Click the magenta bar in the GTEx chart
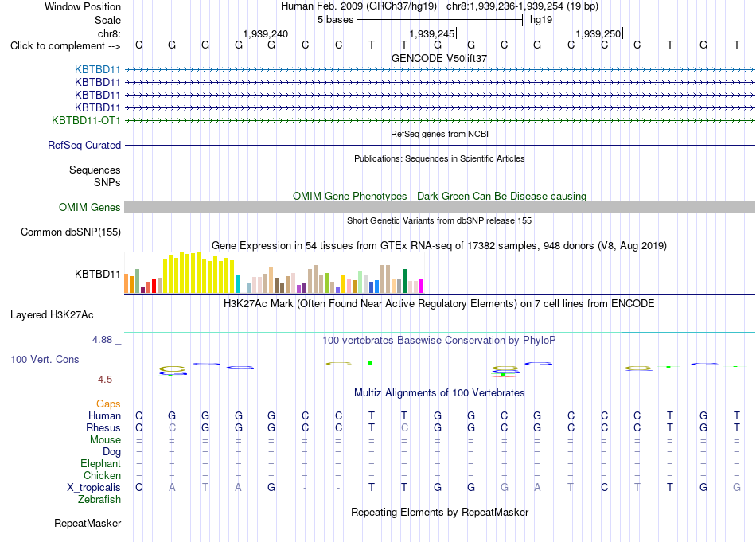Viewport: 756px width, 542px height. (422, 286)
